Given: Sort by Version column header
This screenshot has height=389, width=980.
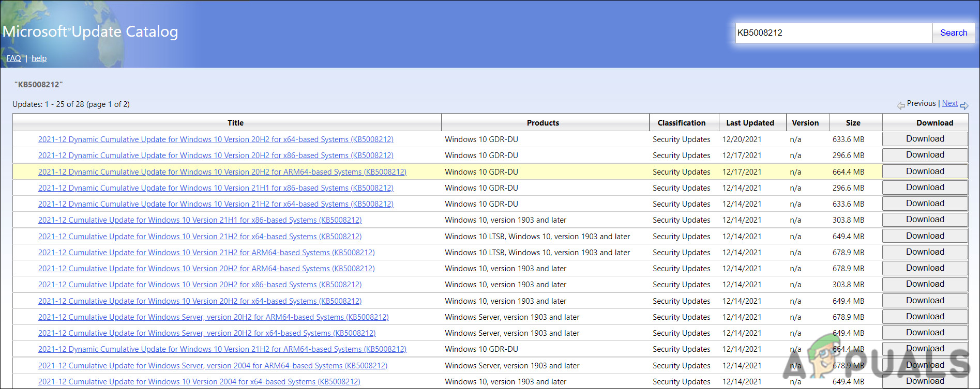Looking at the screenshot, I should click(805, 123).
